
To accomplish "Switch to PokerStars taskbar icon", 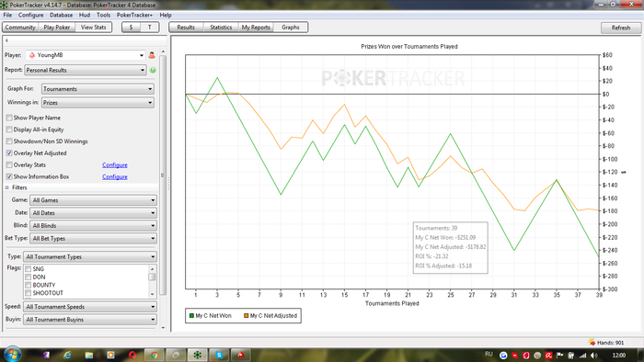I will pos(241,355).
